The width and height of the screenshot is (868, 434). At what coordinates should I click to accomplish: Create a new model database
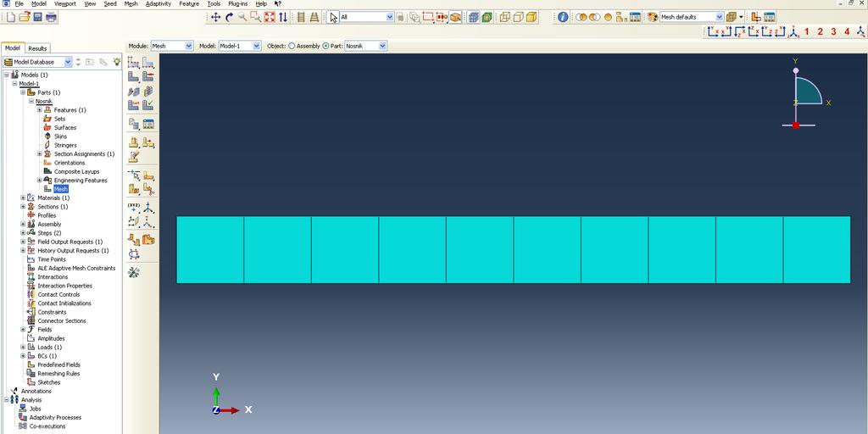(11, 17)
